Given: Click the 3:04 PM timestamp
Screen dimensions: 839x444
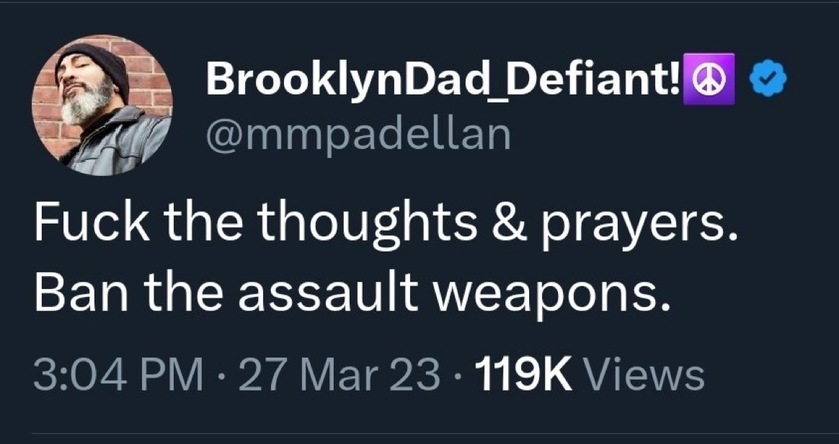Looking at the screenshot, I should pos(118,374).
